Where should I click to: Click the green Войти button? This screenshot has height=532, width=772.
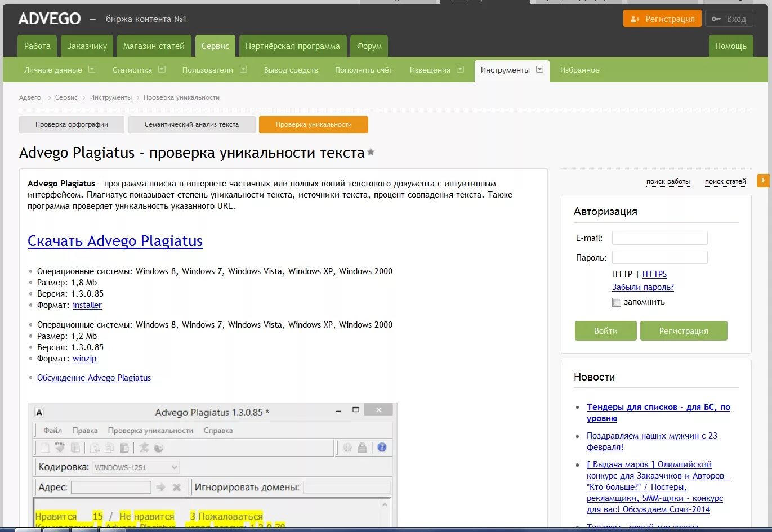606,331
